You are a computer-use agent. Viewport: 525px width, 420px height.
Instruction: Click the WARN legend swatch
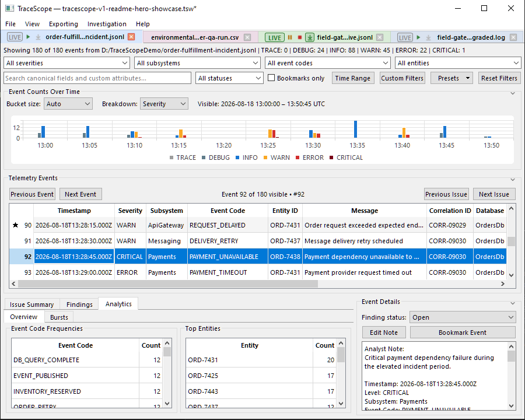(265, 157)
